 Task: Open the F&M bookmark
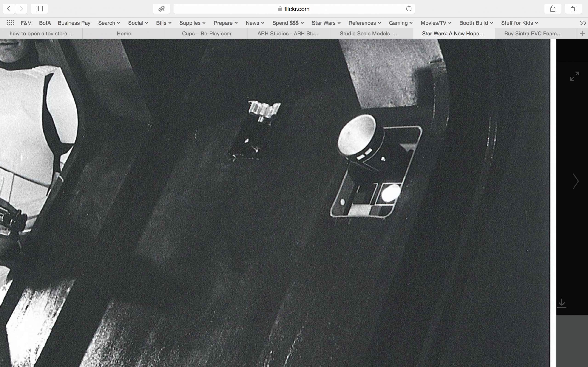click(26, 23)
